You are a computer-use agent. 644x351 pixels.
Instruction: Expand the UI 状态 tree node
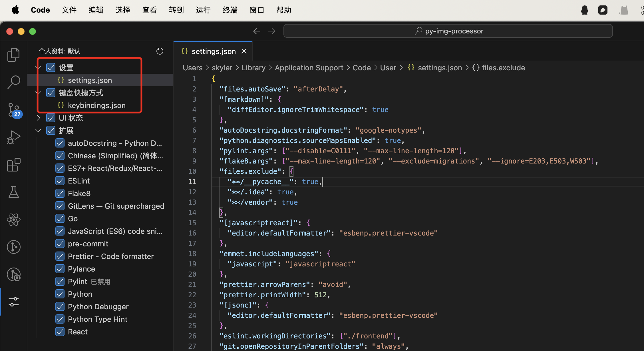point(39,118)
